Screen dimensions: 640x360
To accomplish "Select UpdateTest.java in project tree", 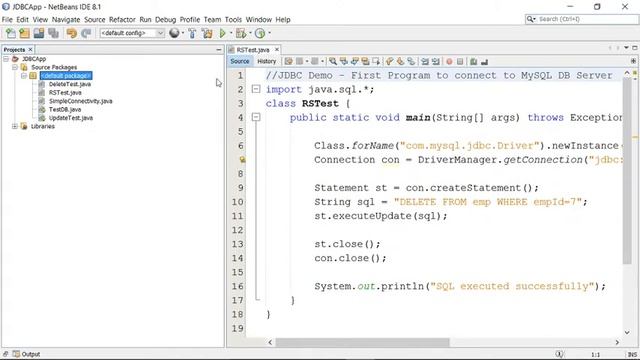I will point(71,118).
